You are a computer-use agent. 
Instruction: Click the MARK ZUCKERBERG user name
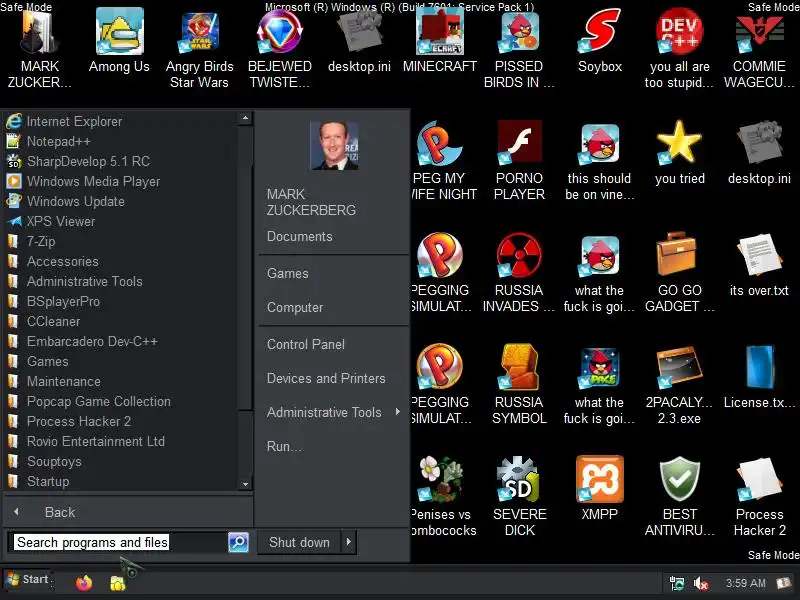pyautogui.click(x=311, y=202)
